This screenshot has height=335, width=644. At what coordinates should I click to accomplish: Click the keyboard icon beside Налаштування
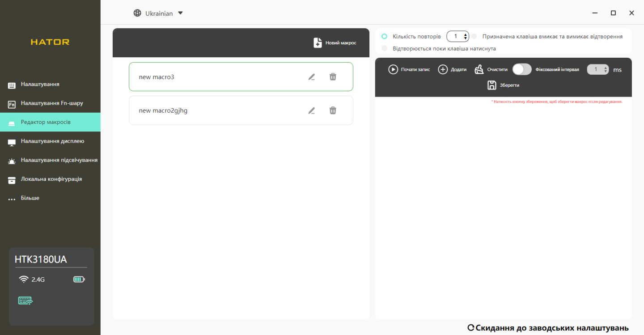click(12, 85)
